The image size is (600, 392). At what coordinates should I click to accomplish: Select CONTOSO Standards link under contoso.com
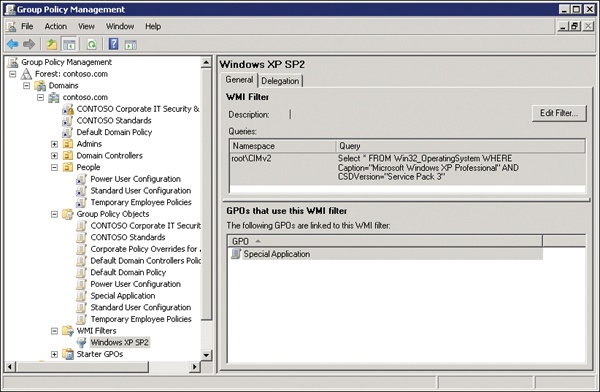(114, 121)
